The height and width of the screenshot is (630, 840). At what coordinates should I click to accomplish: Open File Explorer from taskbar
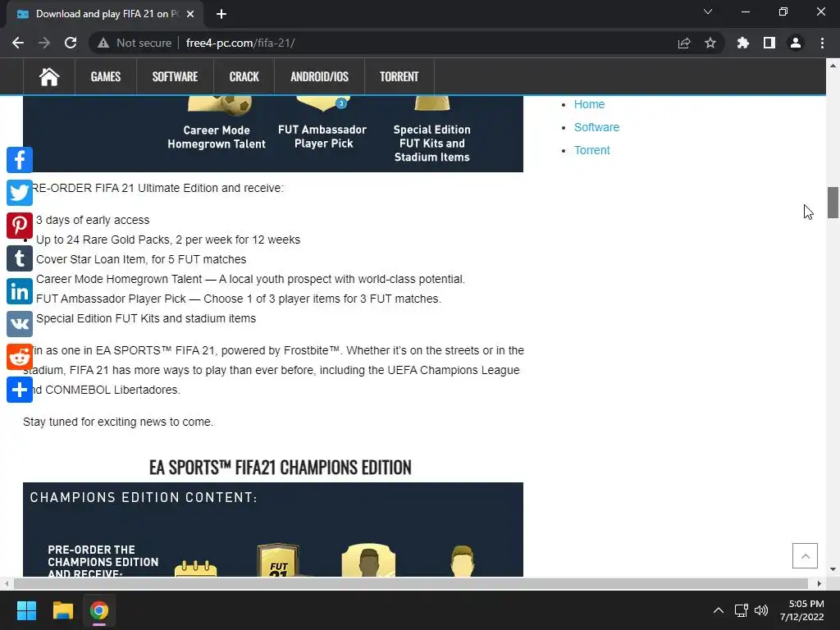(x=62, y=610)
